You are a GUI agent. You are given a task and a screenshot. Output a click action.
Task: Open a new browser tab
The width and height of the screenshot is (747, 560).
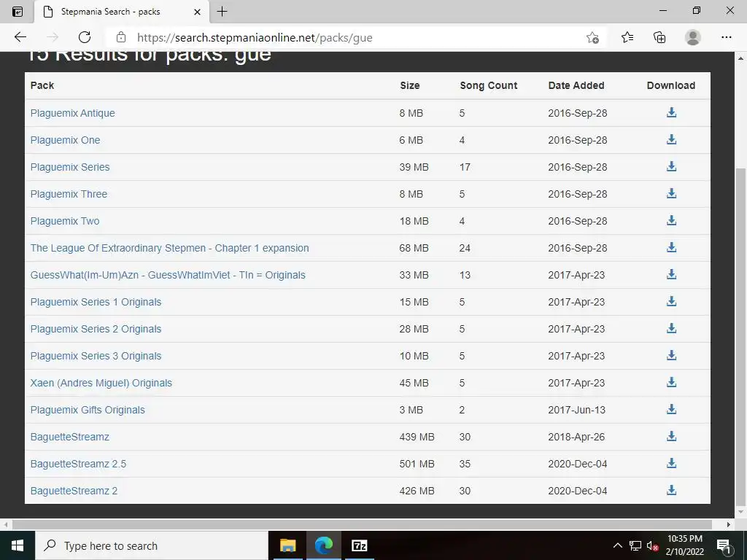pos(222,12)
